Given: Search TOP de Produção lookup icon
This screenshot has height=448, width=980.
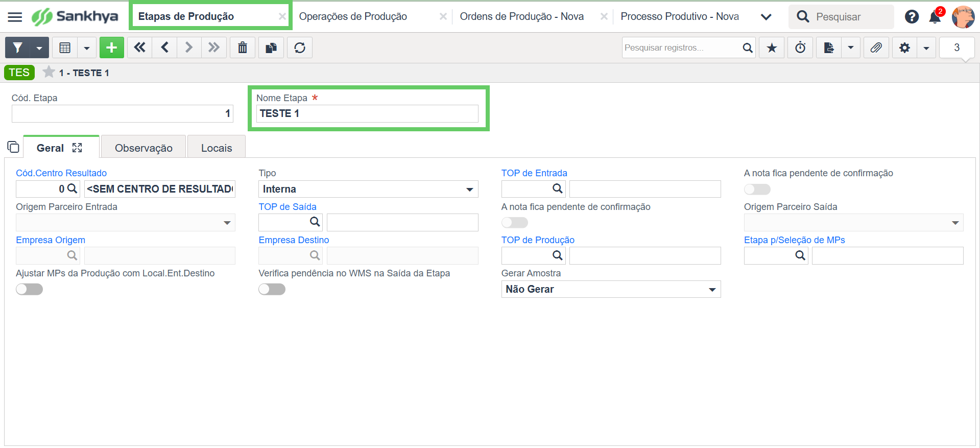Looking at the screenshot, I should tap(558, 255).
